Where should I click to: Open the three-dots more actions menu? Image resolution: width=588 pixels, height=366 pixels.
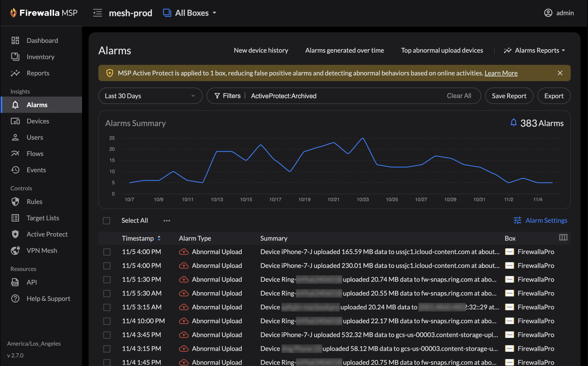click(167, 221)
